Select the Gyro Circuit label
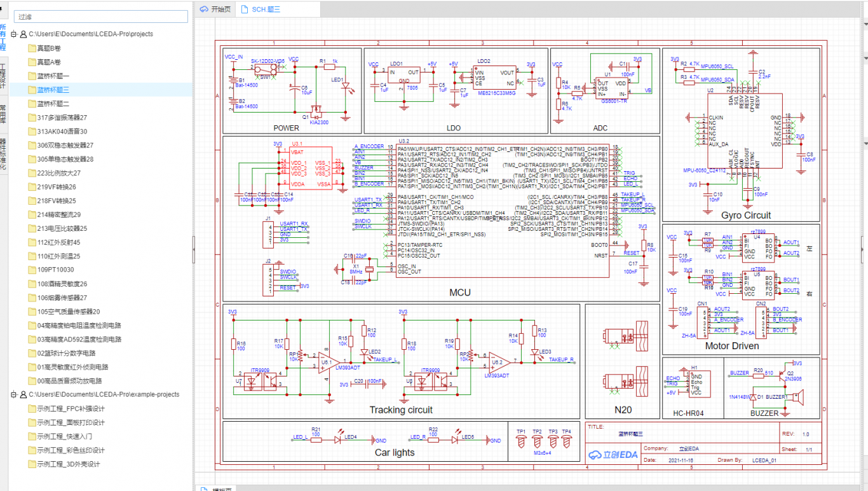868x491 pixels. pos(746,215)
